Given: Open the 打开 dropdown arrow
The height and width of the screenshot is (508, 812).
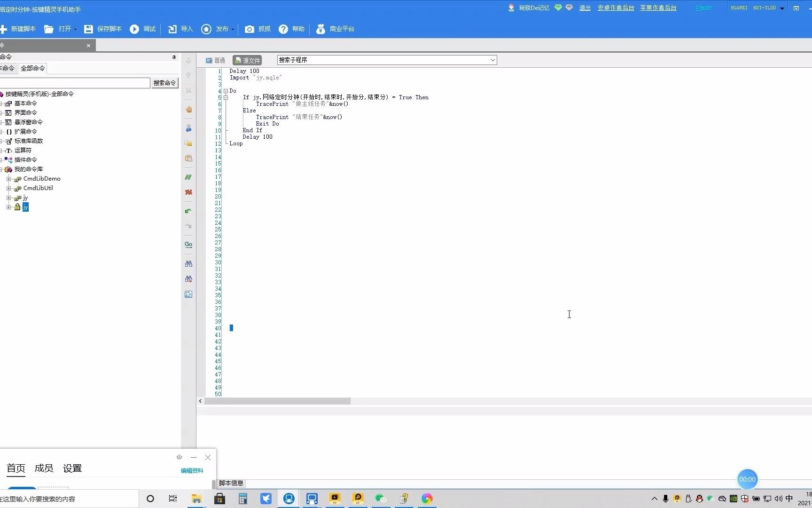Looking at the screenshot, I should [75, 30].
